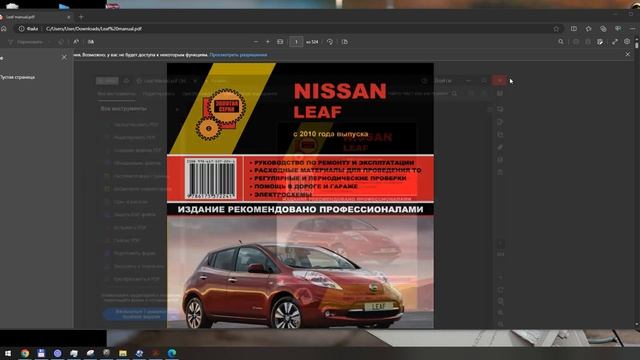Image resolution: width=640 pixels, height=360 pixels.
Task: Select 'Пустая страница' in the sidebar
Action: click(x=17, y=77)
